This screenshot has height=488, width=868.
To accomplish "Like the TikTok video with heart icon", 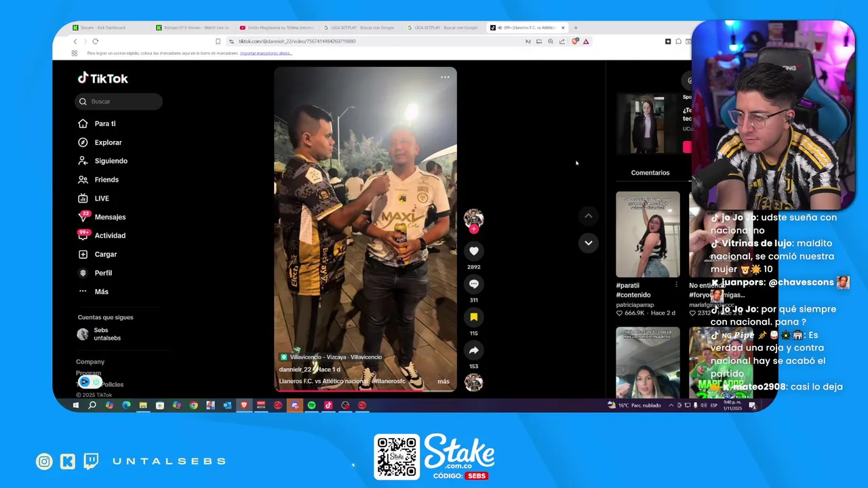I will pos(474,251).
